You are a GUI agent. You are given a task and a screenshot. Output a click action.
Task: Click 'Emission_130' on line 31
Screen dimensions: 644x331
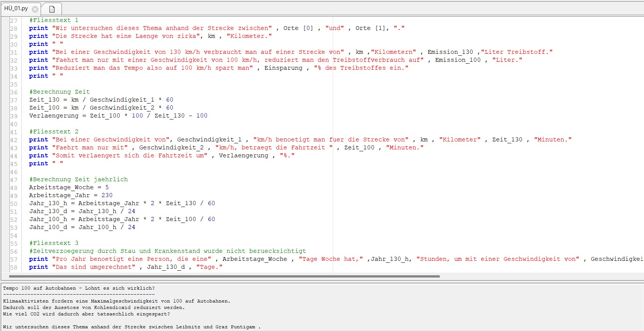tap(450, 52)
